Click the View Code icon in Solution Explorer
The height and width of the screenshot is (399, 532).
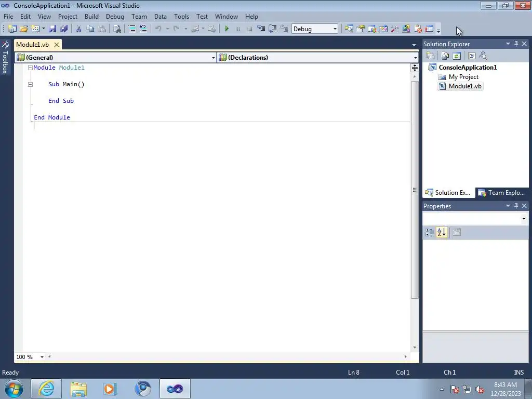point(472,56)
